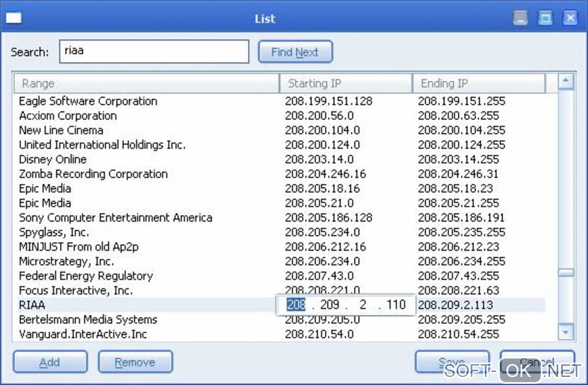The width and height of the screenshot is (588, 385).
Task: Select the RIAA row name
Action: click(32, 305)
